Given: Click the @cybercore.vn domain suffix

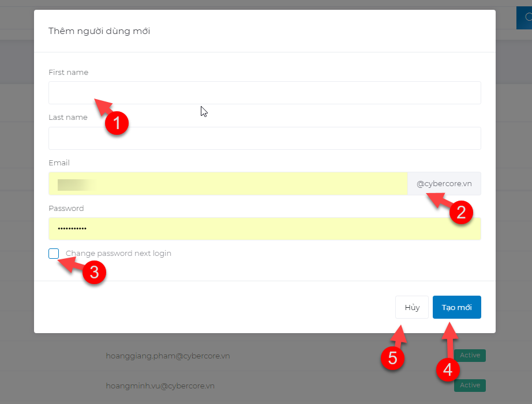Looking at the screenshot, I should (x=444, y=183).
